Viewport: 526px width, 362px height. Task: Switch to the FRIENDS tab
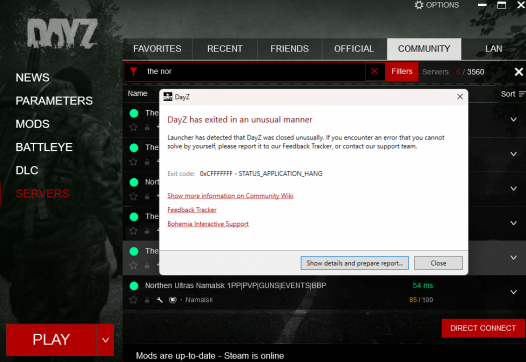290,49
